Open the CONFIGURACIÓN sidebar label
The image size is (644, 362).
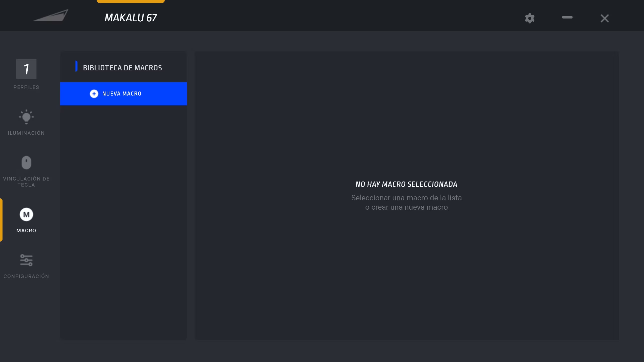coord(26,276)
